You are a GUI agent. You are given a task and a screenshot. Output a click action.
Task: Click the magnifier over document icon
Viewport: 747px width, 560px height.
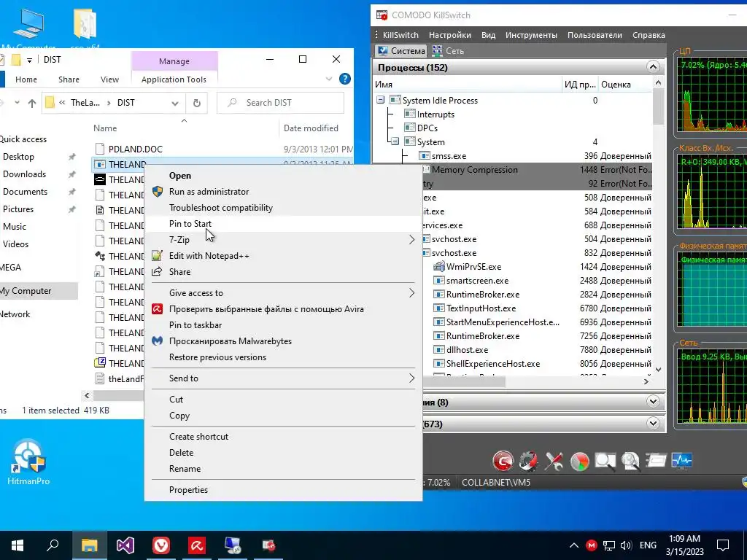pos(631,461)
